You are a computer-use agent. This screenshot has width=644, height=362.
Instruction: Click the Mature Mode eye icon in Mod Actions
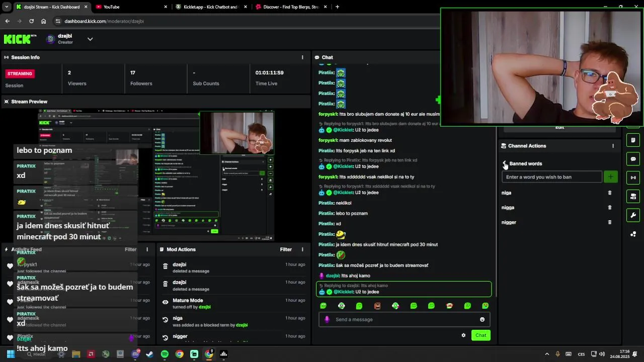tap(165, 302)
